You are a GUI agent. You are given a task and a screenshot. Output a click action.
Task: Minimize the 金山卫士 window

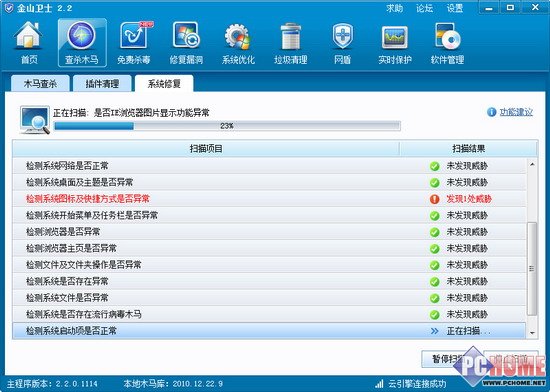[x=489, y=8]
